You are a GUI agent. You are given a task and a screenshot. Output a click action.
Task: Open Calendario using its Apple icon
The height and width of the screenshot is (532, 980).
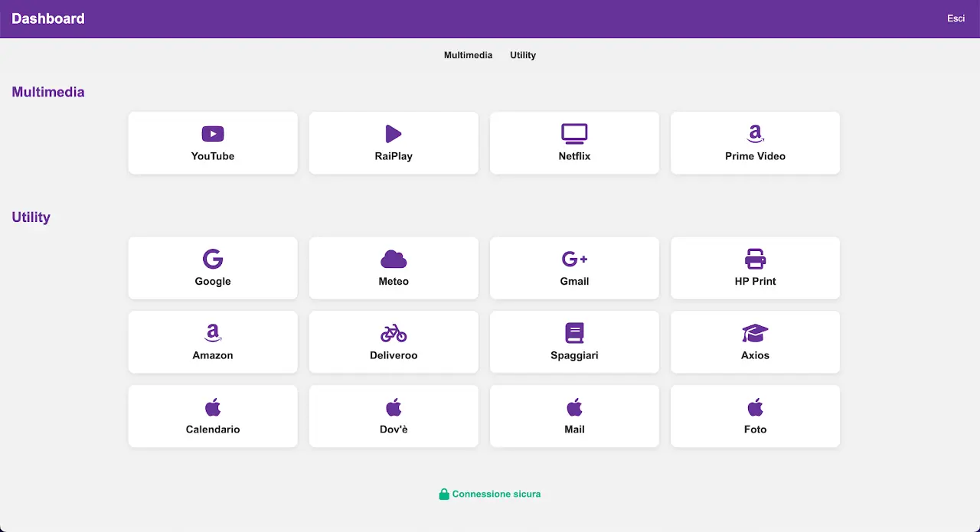[213, 406]
